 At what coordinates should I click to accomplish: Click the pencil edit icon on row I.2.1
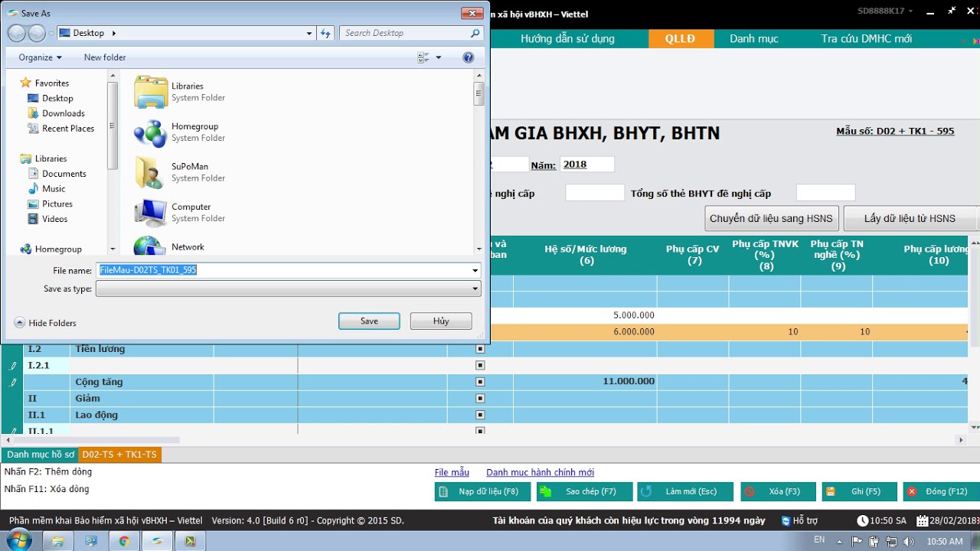[13, 366]
